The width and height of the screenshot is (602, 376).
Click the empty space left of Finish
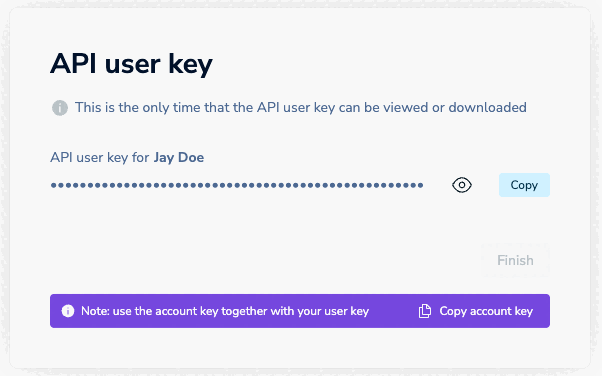tap(265, 260)
